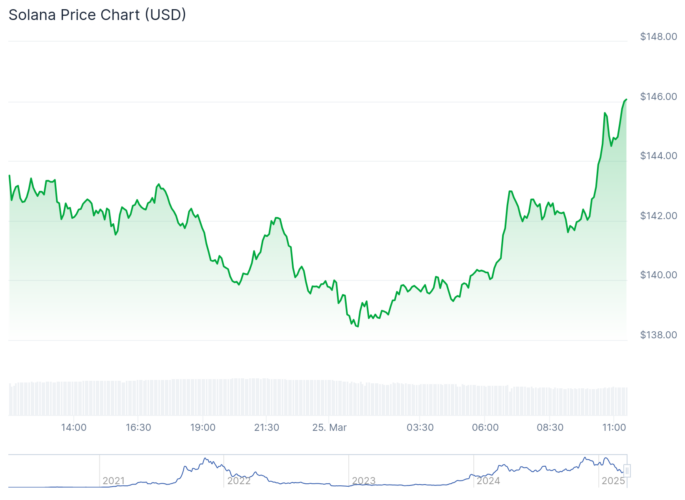
Task: Click the 06:00 time axis label
Action: [x=485, y=428]
